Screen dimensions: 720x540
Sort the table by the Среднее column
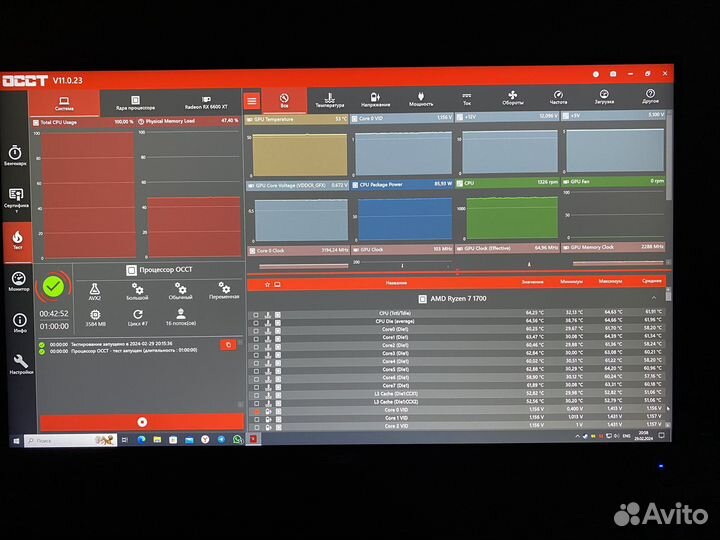tap(652, 280)
